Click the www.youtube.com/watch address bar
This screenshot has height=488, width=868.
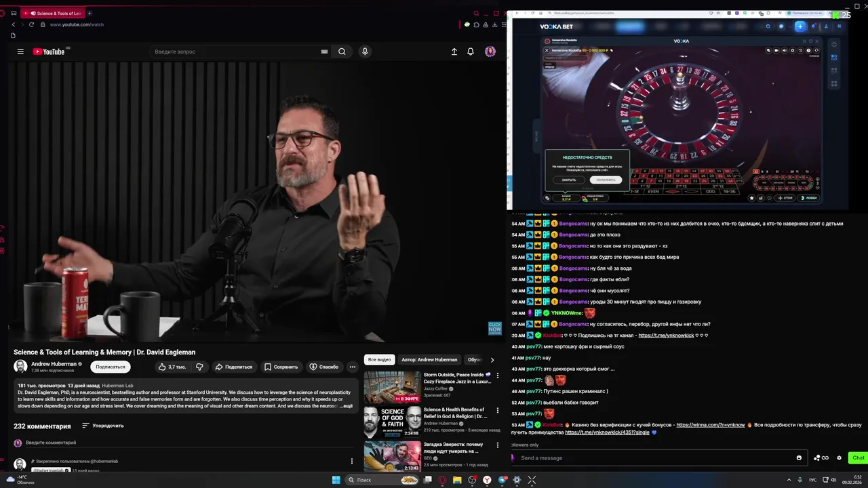click(77, 24)
